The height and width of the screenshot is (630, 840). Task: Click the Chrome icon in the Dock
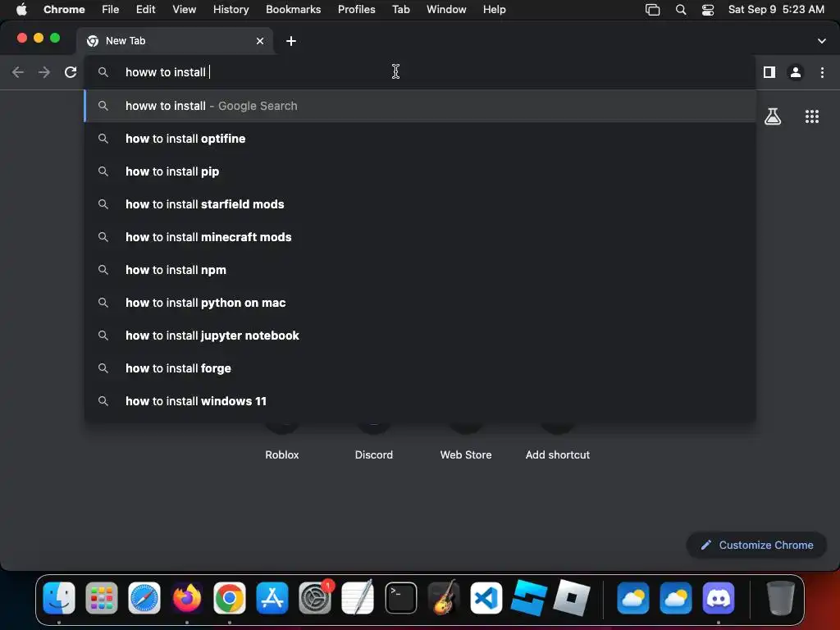(x=230, y=598)
